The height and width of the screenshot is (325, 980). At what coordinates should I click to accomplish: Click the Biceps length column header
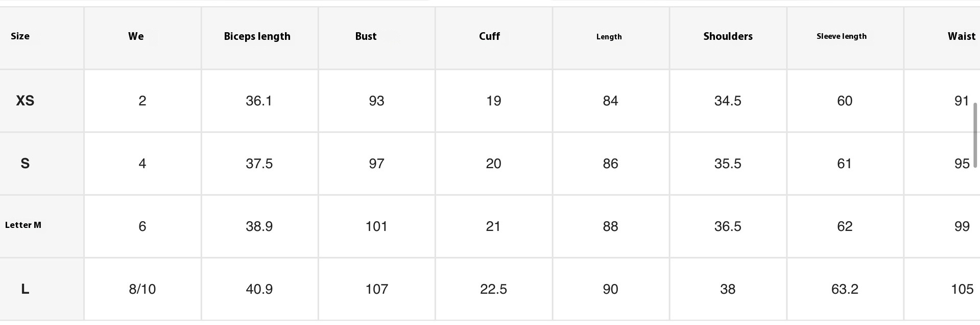tap(257, 36)
